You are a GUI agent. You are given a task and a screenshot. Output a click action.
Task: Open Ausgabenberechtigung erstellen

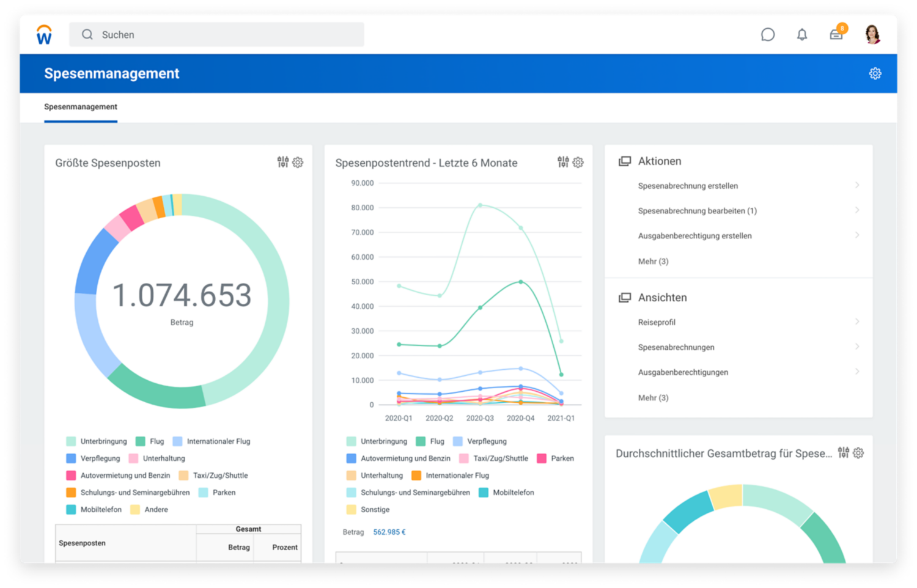coord(695,236)
